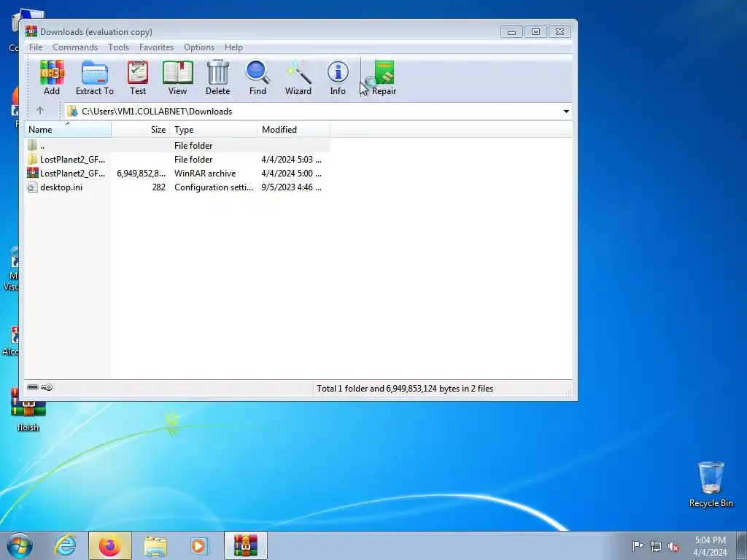Screen dimensions: 747x560
Task: Click the Extract To toolbar icon
Action: tap(94, 77)
